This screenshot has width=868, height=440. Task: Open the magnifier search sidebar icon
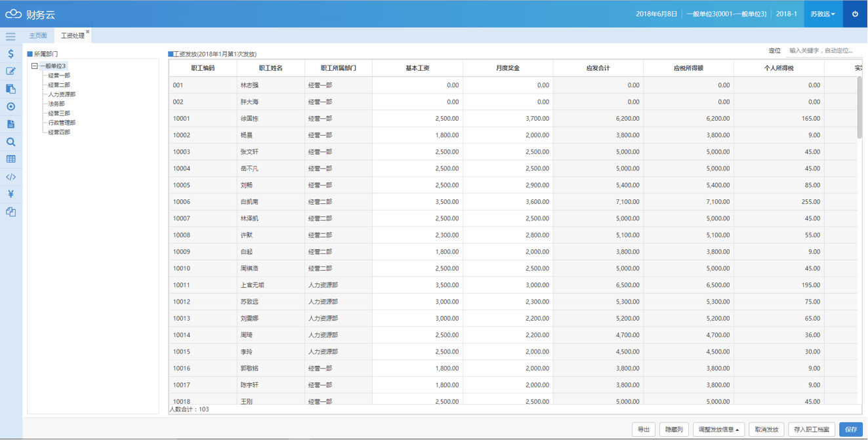coord(10,142)
